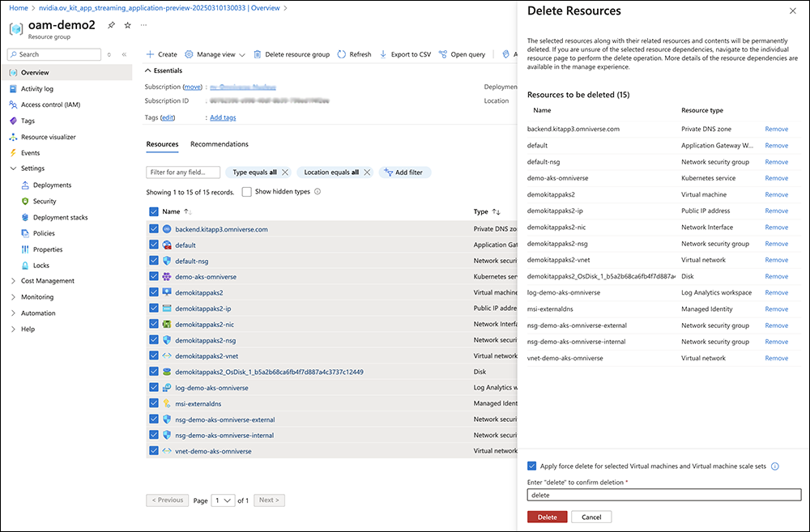This screenshot has width=810, height=532.
Task: Click the Events lightning icon
Action: pyautogui.click(x=14, y=153)
